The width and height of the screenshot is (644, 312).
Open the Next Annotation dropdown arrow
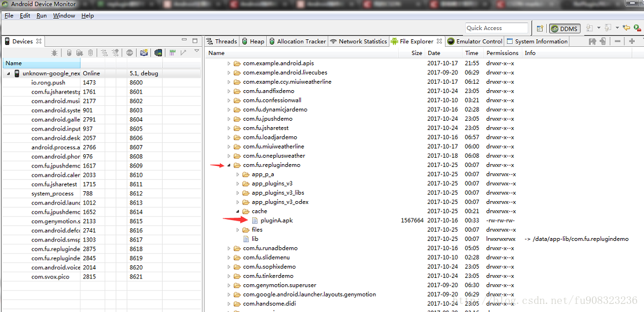pyautogui.click(x=599, y=28)
